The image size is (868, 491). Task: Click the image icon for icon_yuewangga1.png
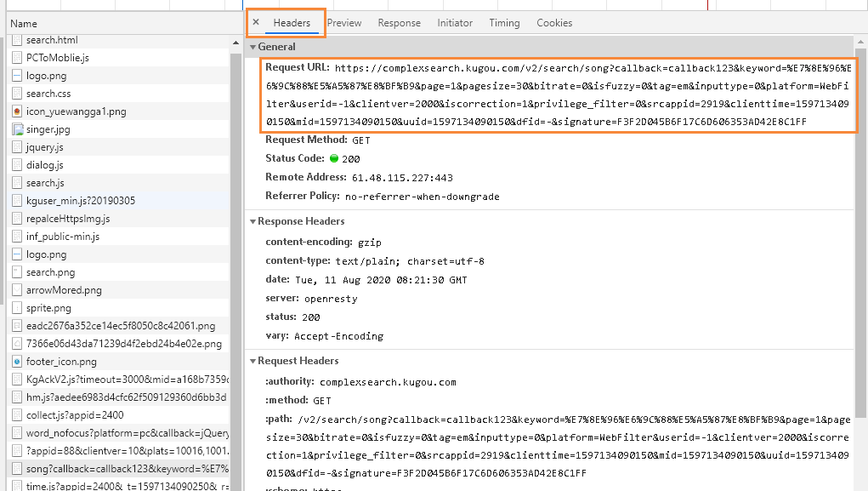click(17, 111)
